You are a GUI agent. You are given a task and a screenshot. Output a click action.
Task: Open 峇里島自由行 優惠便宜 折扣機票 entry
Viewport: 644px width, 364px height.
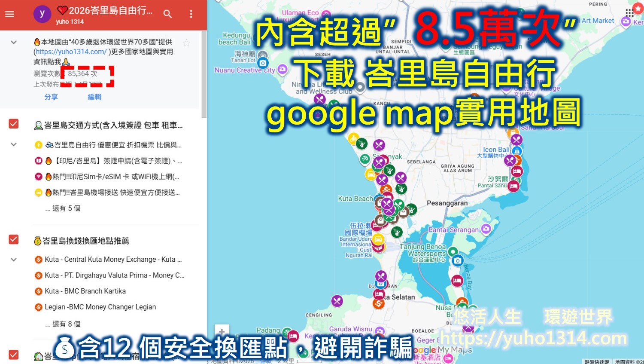click(x=108, y=145)
